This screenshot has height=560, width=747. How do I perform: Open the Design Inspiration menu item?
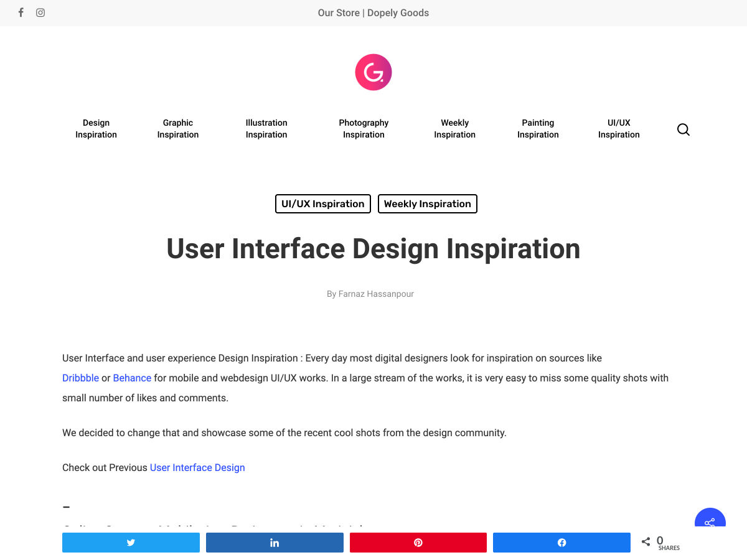coord(96,129)
